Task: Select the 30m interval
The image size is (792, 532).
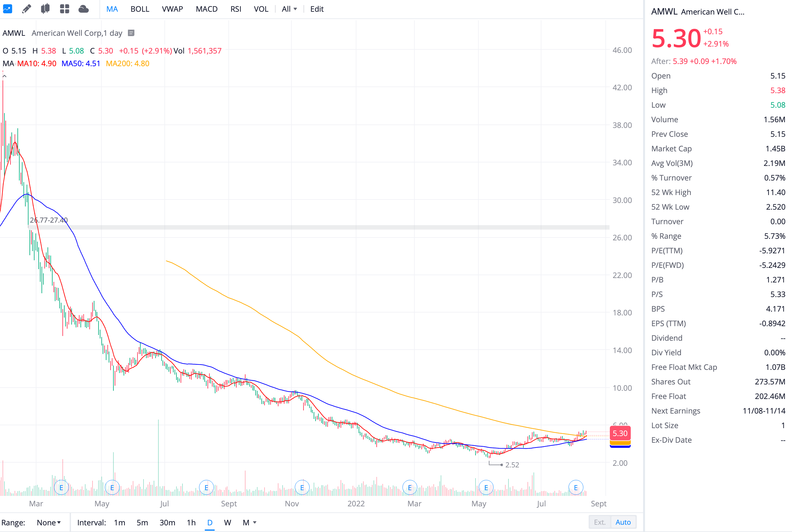Action: click(x=167, y=522)
